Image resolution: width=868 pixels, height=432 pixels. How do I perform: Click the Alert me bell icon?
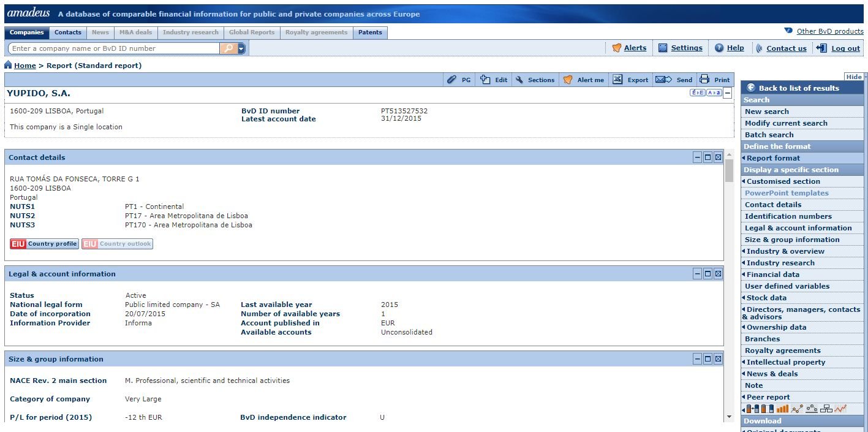point(568,80)
